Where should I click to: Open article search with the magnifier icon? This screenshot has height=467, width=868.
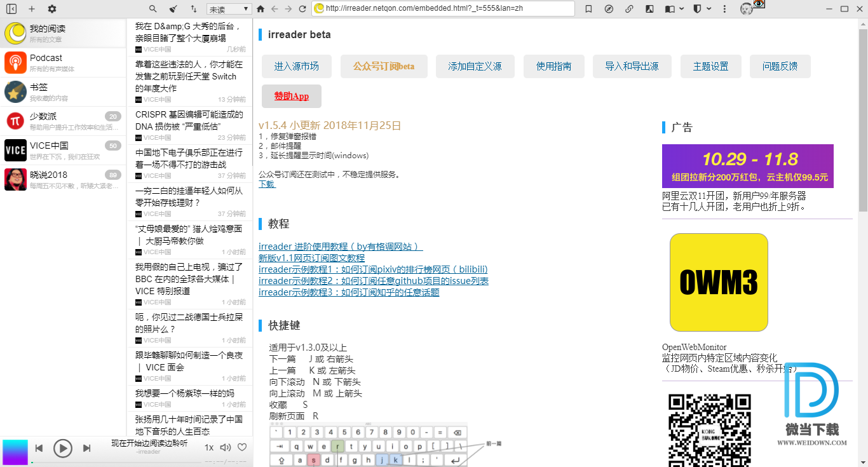pyautogui.click(x=153, y=9)
